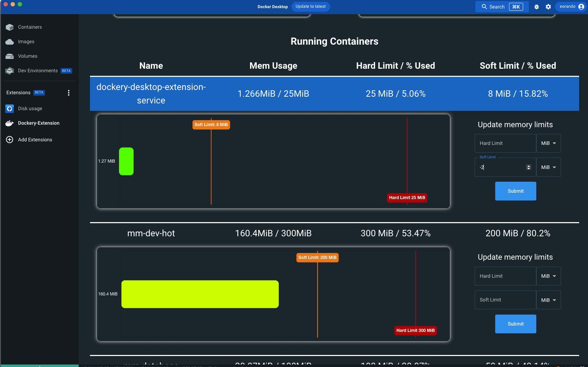
Task: Focus Hard Limit field for dockery service
Action: click(x=505, y=143)
